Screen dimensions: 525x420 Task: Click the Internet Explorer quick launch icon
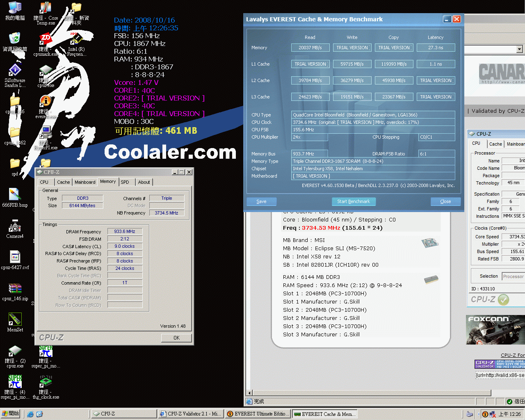(30, 414)
